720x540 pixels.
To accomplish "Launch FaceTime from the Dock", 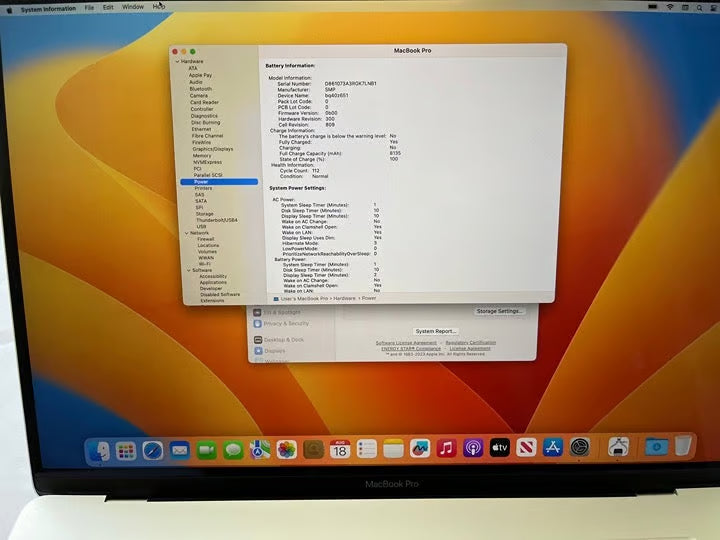I will point(207,450).
